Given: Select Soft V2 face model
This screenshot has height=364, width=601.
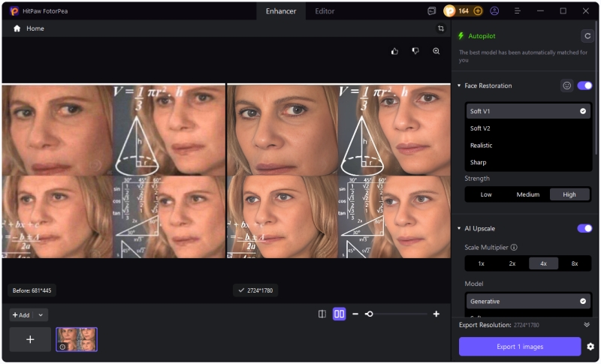Looking at the screenshot, I should tap(528, 128).
